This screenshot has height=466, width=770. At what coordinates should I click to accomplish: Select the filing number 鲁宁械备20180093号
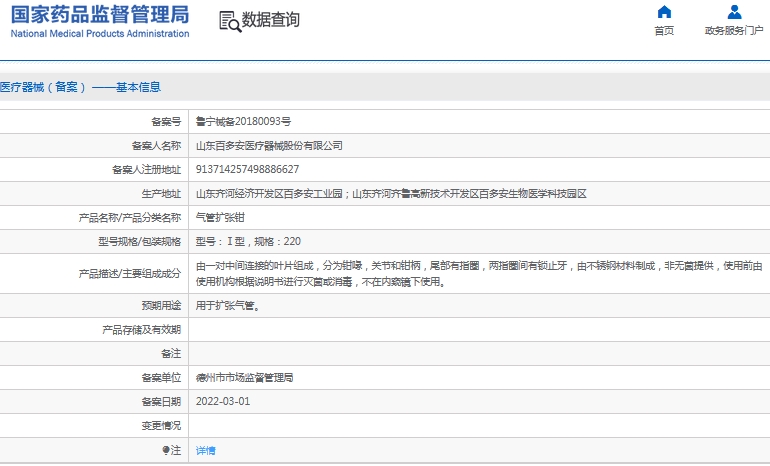coord(243,121)
